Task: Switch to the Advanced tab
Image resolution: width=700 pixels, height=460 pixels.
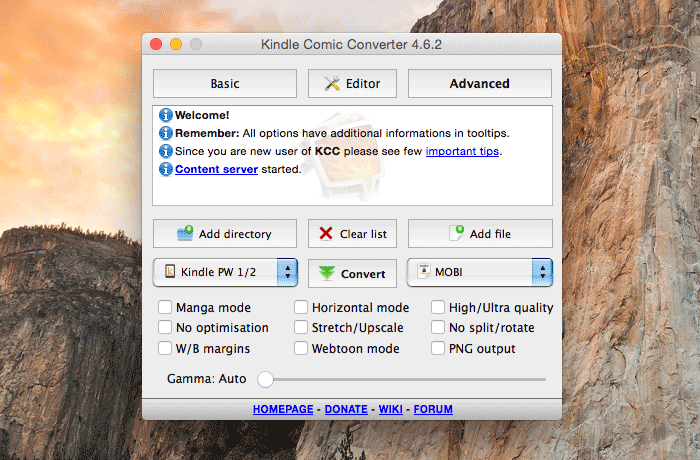Action: click(479, 84)
